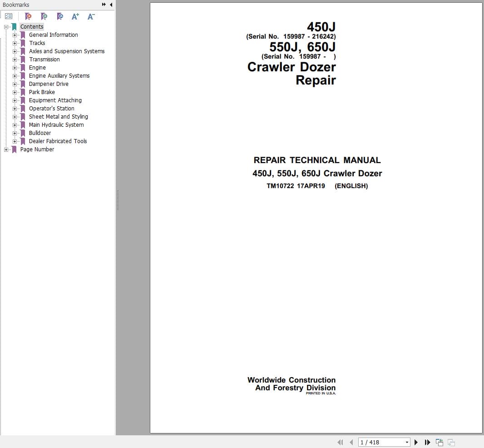Jump to the last page
Screen dimensions: 484x448
coord(427,442)
